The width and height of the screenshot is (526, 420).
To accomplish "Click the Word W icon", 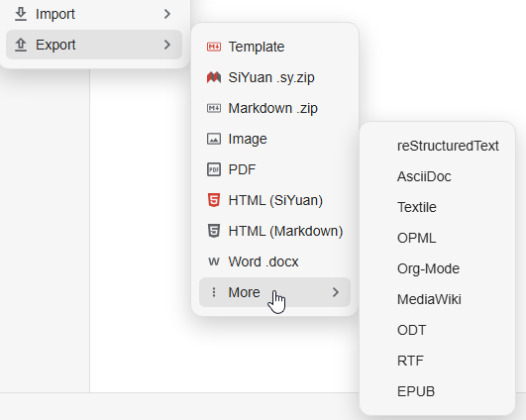I will point(214,262).
